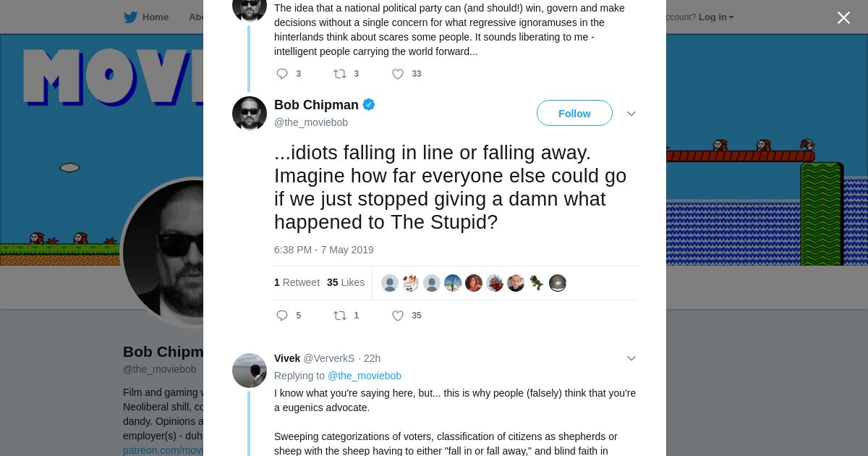Viewport: 868px width, 456px height.
Task: Close the tweet overlay with the X
Action: click(x=843, y=18)
